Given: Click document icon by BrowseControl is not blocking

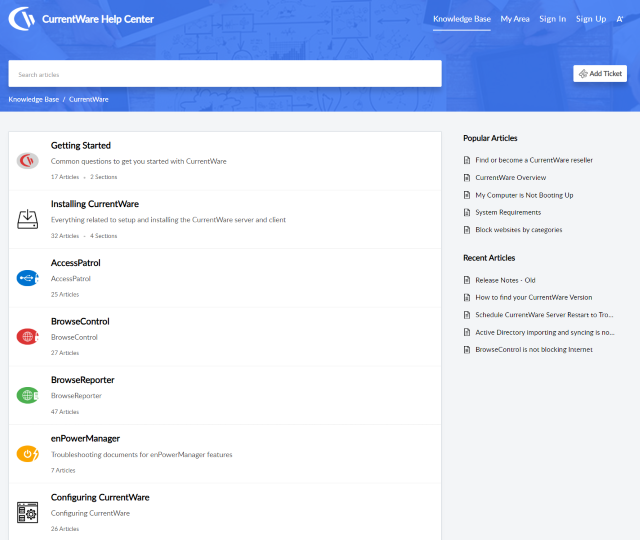Looking at the screenshot, I should click(x=467, y=350).
